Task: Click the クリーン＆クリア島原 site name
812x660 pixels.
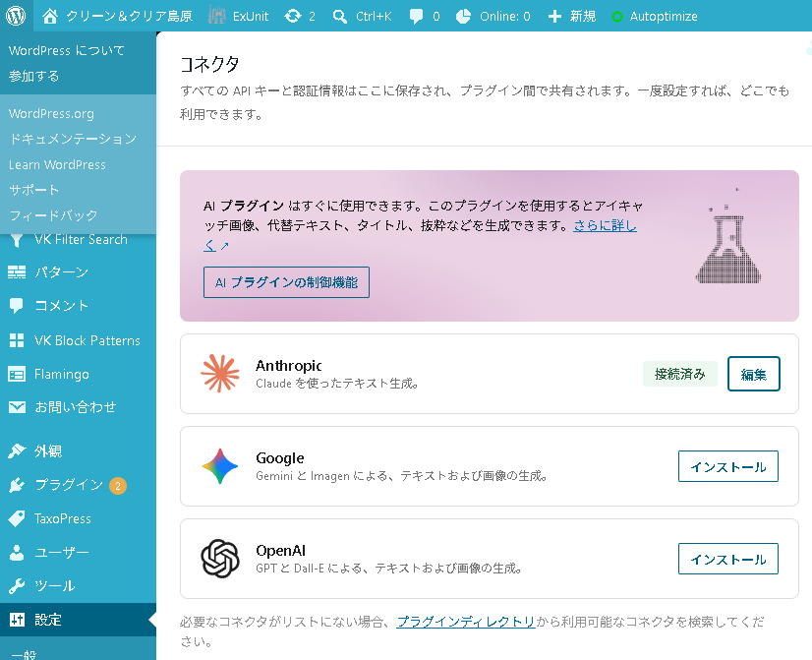Action: point(130,16)
